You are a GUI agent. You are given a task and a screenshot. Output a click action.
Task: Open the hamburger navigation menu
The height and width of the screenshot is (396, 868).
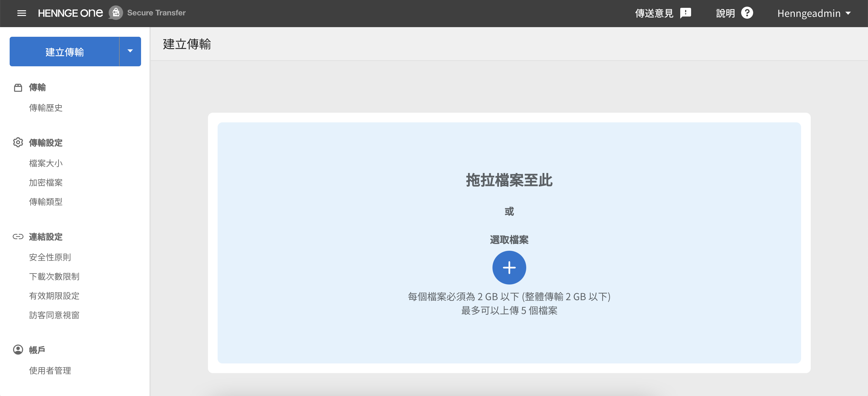[22, 13]
